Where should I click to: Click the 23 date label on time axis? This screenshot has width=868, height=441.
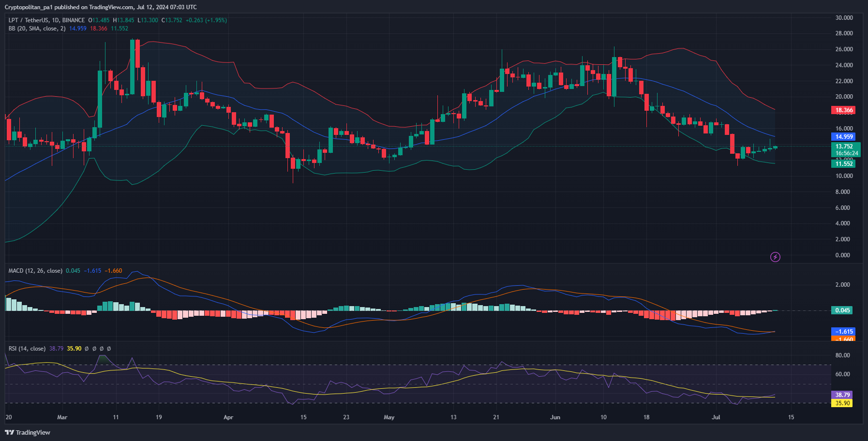[x=346, y=417]
